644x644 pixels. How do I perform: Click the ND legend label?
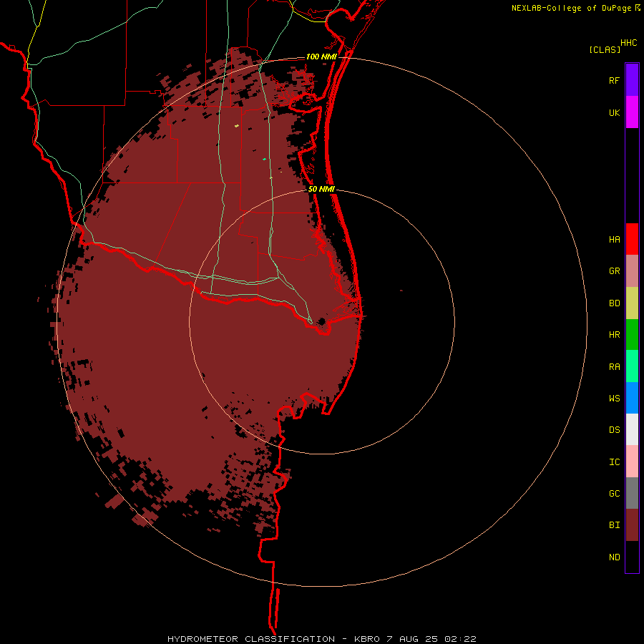(x=614, y=557)
